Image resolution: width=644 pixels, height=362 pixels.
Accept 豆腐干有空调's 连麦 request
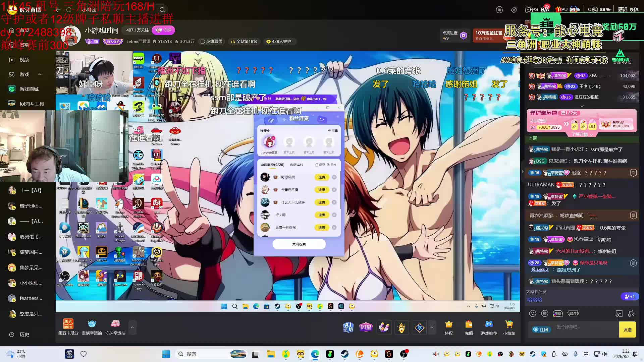tap(322, 227)
